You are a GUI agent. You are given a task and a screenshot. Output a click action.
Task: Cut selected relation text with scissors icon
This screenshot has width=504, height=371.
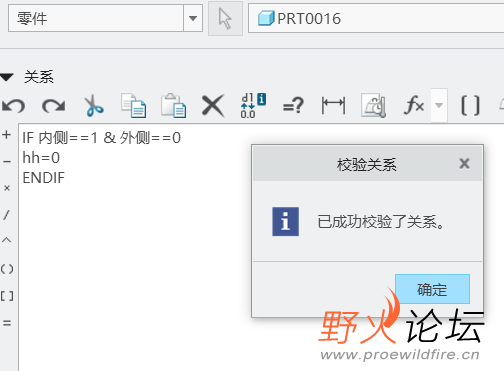[94, 106]
